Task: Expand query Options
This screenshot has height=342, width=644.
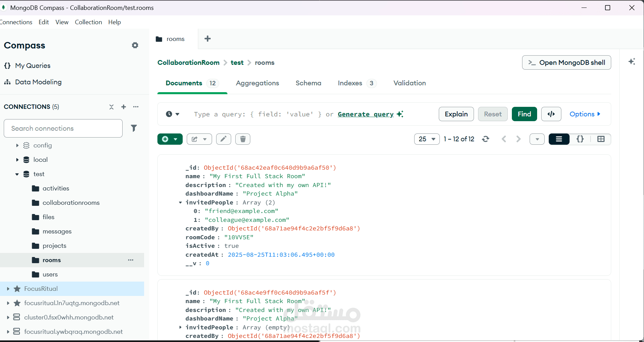Action: [x=585, y=114]
